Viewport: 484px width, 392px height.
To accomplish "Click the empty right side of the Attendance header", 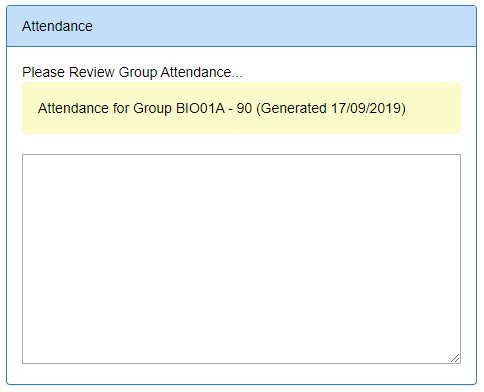I will (283, 26).
